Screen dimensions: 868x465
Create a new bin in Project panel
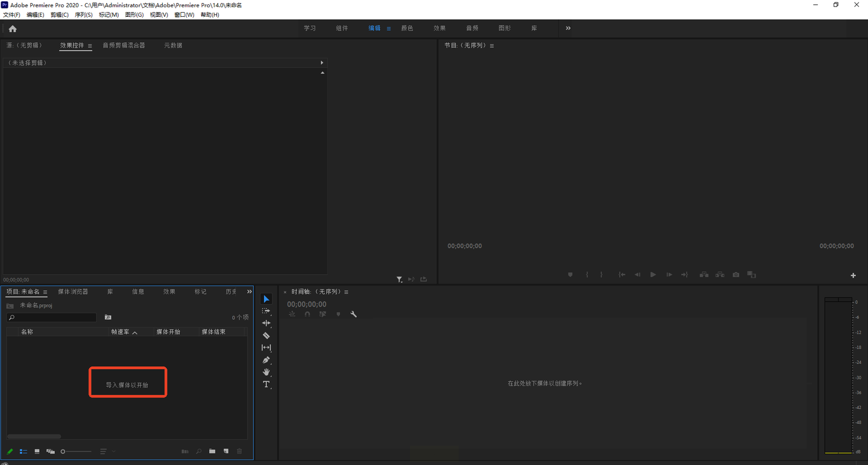point(212,451)
